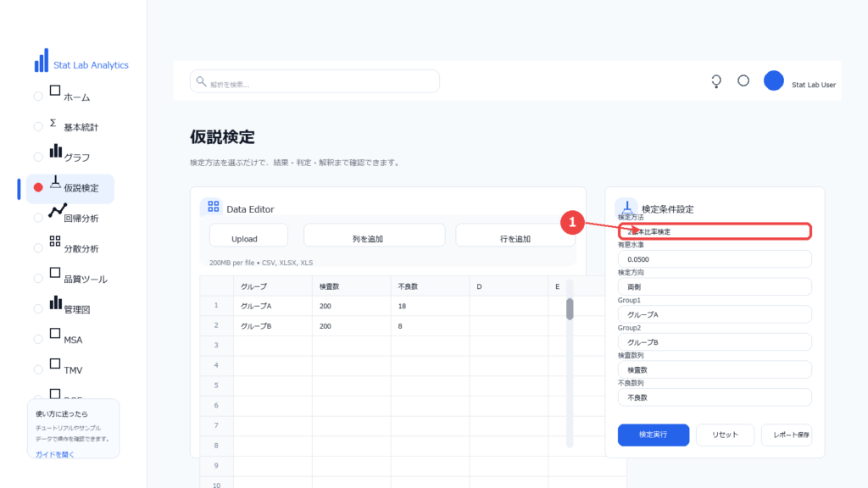This screenshot has height=488, width=868.
Task: Click the 不良数 cell with value 18
Action: pyautogui.click(x=430, y=306)
